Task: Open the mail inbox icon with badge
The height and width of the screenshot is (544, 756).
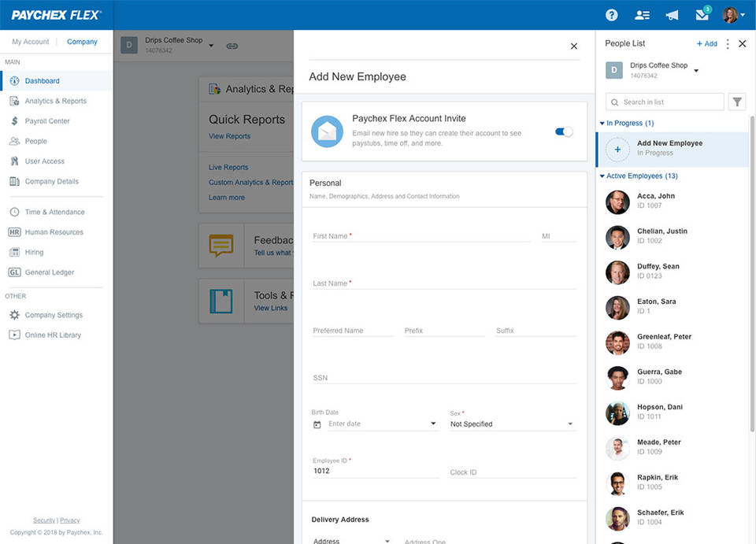Action: tap(702, 15)
